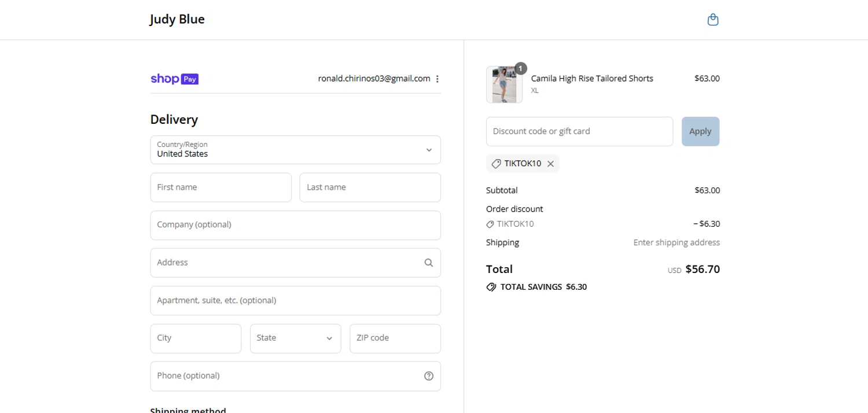This screenshot has height=413, width=868.
Task: Click the total price $56.70
Action: pyautogui.click(x=703, y=269)
